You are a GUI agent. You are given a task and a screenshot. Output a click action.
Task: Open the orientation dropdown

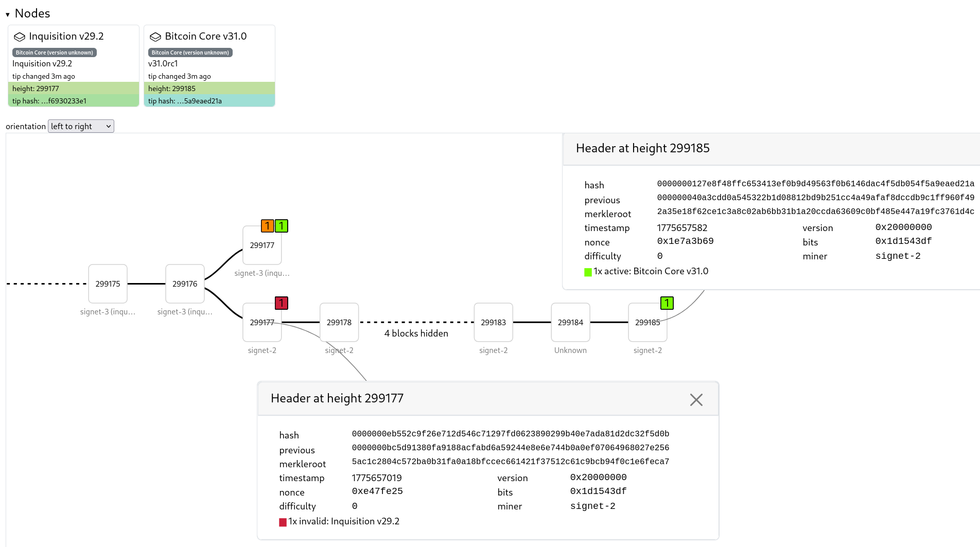point(80,126)
